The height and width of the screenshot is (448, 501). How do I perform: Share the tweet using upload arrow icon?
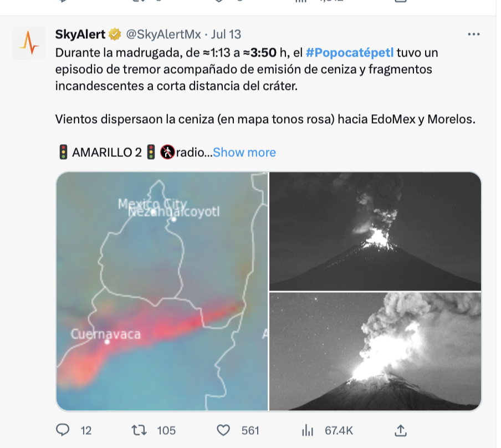tap(400, 430)
